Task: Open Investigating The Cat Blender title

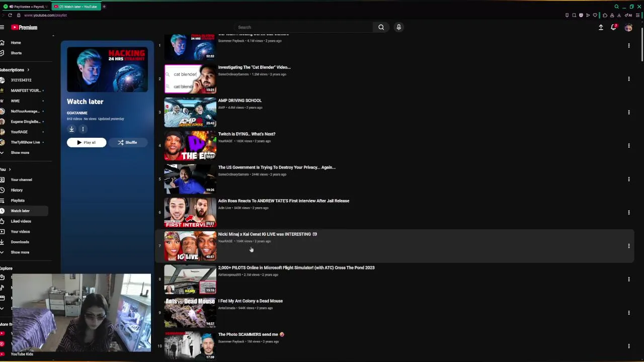Action: [255, 67]
